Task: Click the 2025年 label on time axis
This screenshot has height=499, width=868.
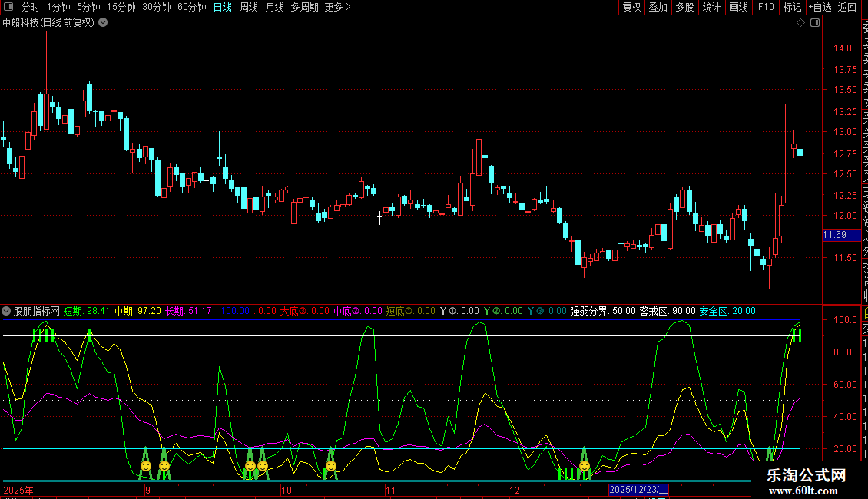Action: click(x=18, y=490)
